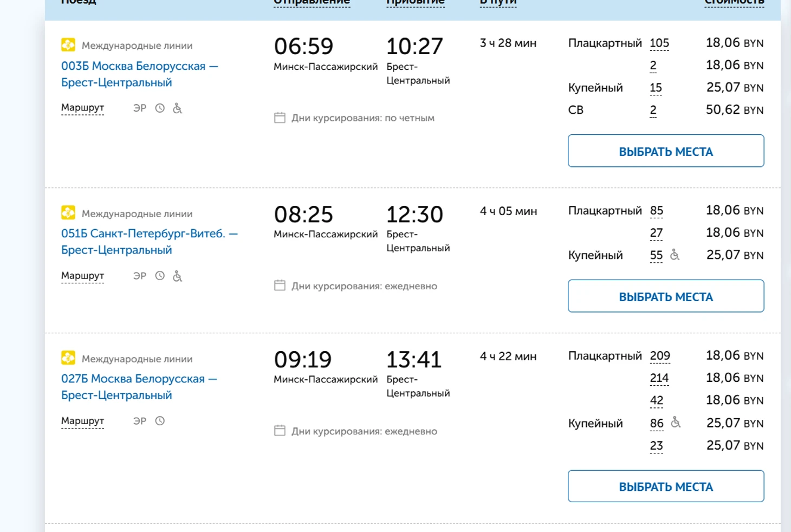Open train 003Б Москва Белорусская — Брест link
Viewport: 791px width, 532px height.
[x=140, y=74]
